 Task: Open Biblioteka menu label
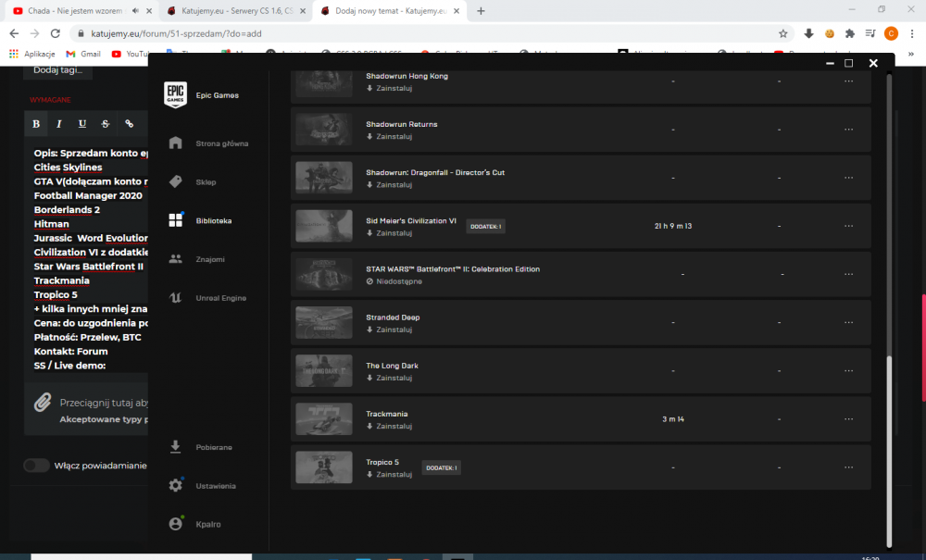[x=214, y=220]
